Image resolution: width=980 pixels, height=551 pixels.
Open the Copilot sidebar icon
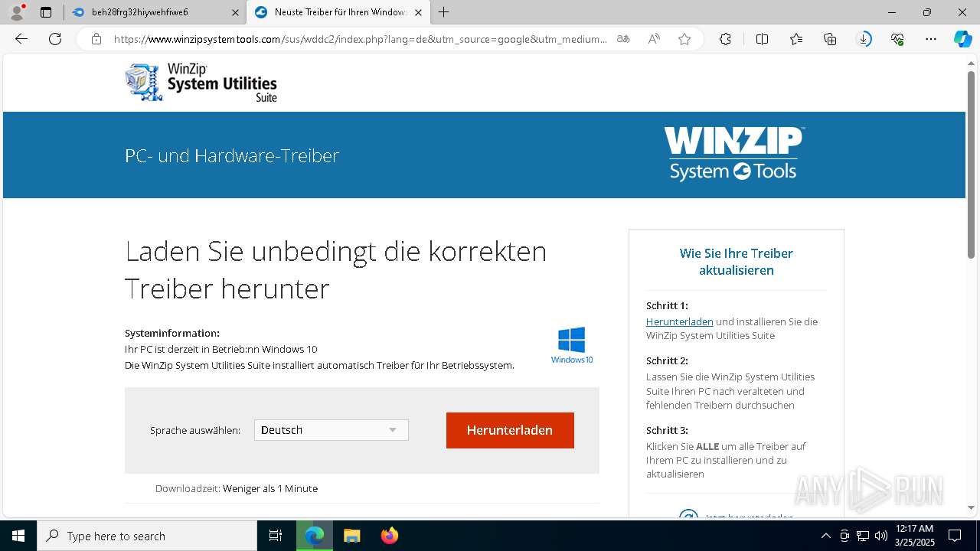[x=962, y=39]
